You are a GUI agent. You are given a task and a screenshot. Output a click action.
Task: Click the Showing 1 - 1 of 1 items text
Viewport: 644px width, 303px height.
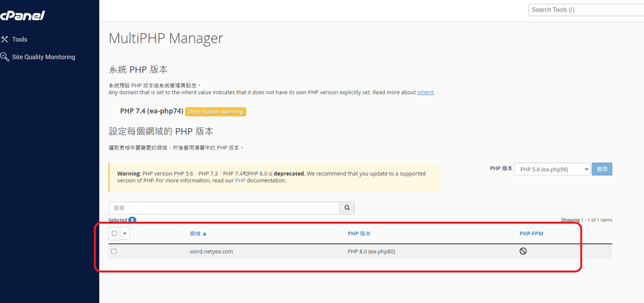click(587, 220)
